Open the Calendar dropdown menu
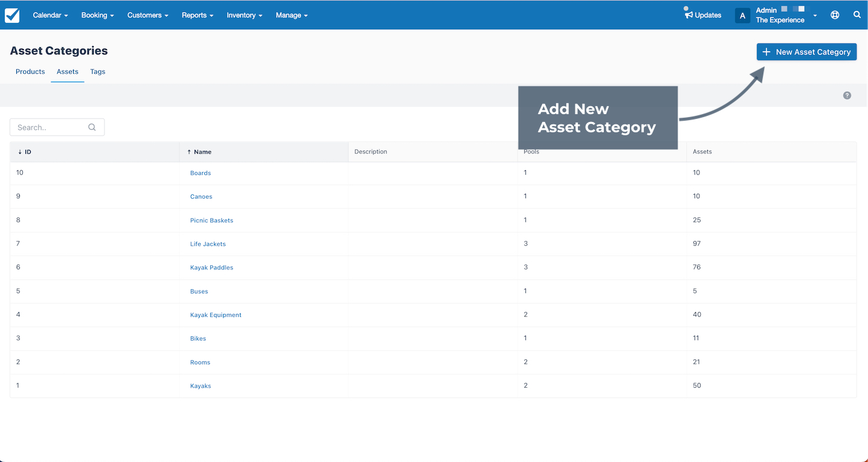The image size is (868, 462). tap(50, 15)
